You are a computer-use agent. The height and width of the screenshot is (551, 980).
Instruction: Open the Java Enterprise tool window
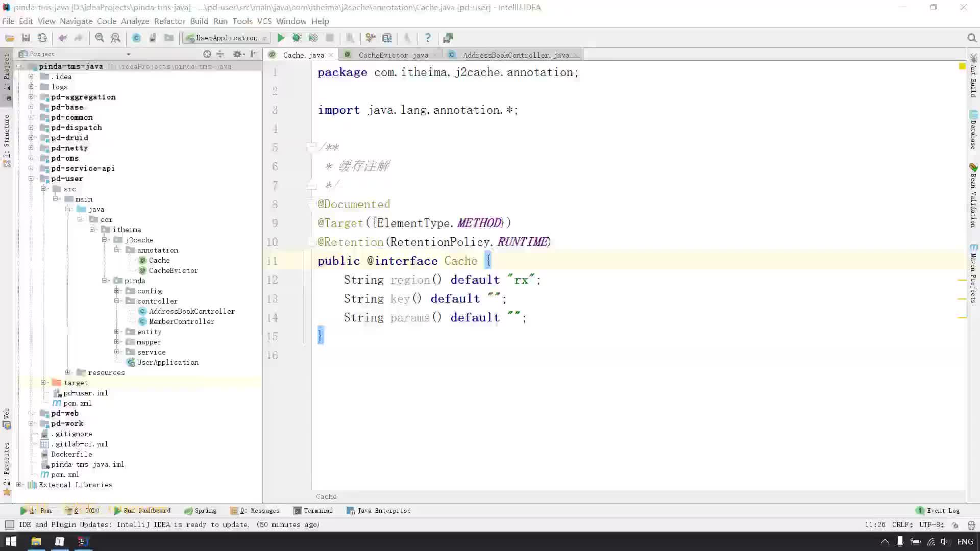(x=379, y=511)
